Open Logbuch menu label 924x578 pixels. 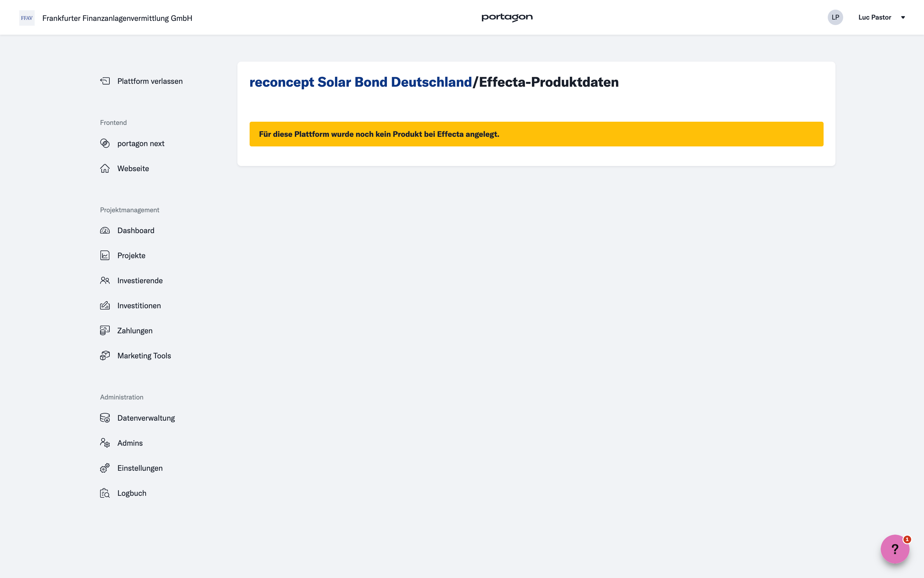point(132,493)
